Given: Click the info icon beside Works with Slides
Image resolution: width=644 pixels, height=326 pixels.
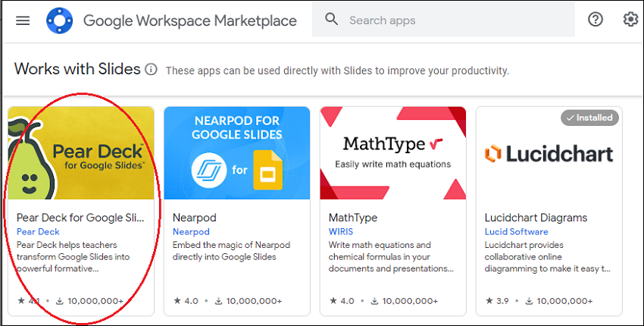Looking at the screenshot, I should coord(151,70).
